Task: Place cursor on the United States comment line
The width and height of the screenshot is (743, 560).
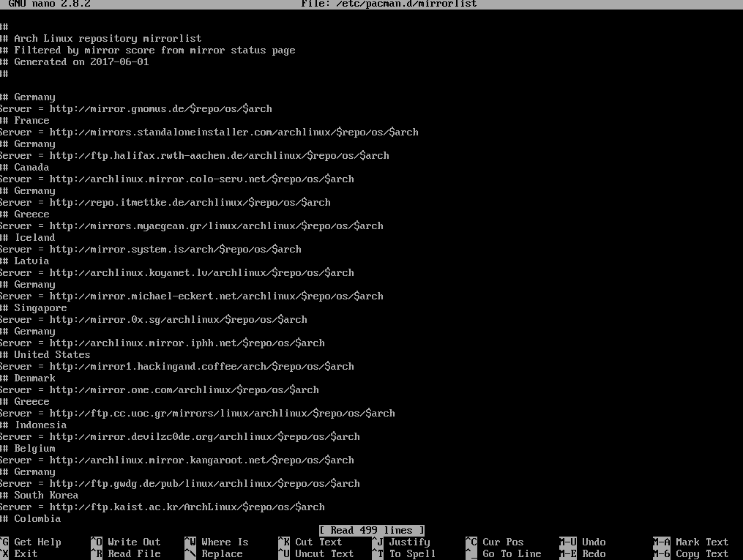Action: tap(45, 355)
